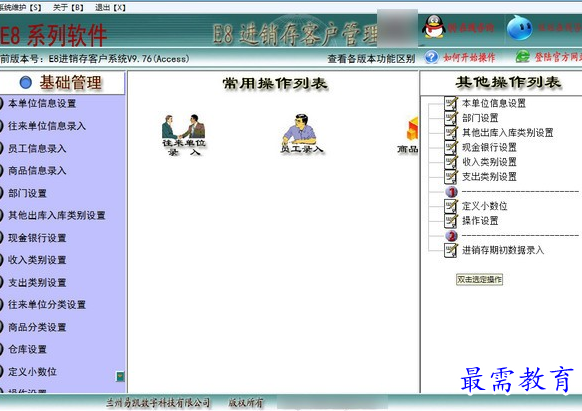Select 其他出库入库类别设置 text in 其他操作列表 tree
Image resolution: width=582 pixels, height=411 pixels.
coord(507,133)
